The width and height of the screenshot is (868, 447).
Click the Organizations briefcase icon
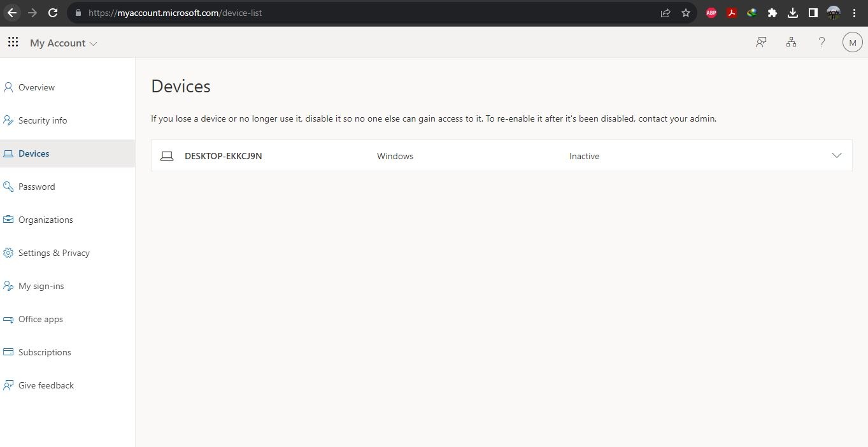point(8,220)
